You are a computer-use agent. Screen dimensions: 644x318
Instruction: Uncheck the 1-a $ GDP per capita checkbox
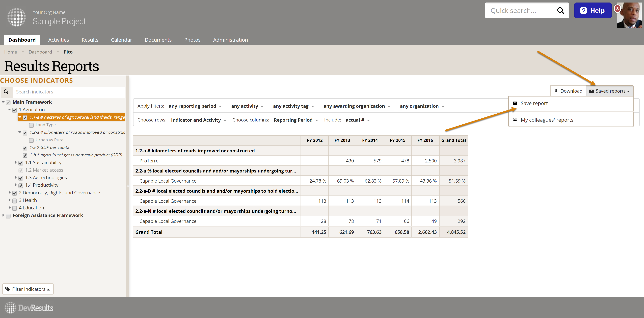click(x=25, y=148)
